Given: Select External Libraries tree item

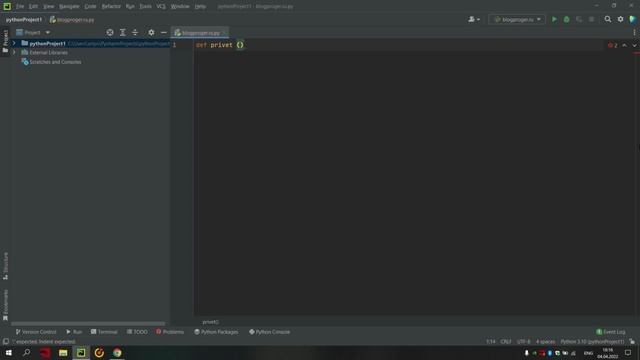Looking at the screenshot, I should tap(44, 53).
